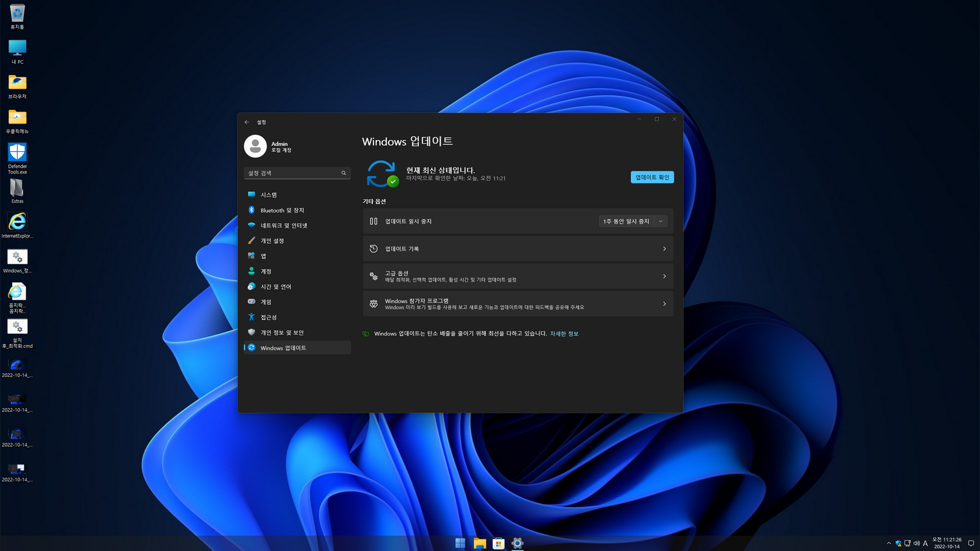Open Microsoft Store from taskbar

[498, 543]
